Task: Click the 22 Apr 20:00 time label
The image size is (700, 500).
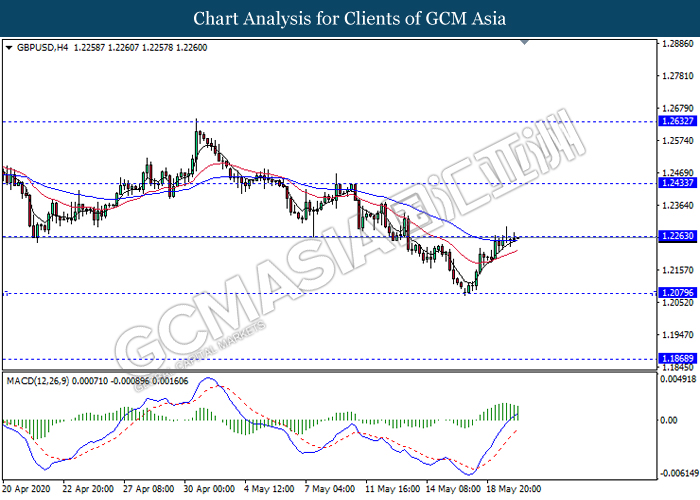Action: (x=88, y=489)
